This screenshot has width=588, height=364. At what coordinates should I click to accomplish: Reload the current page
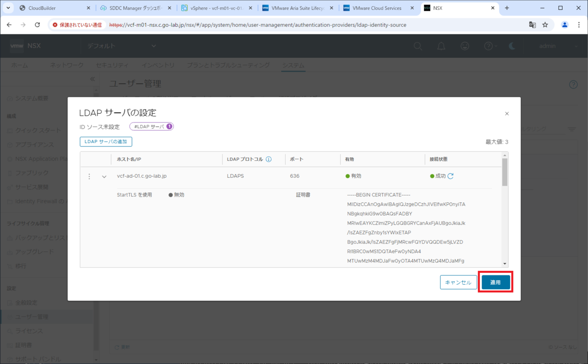(x=37, y=24)
